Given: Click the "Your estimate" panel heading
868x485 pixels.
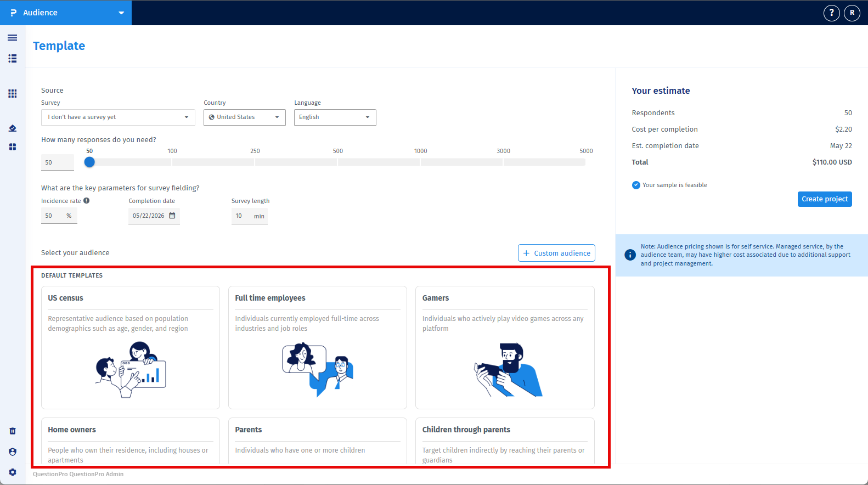Looking at the screenshot, I should tap(661, 91).
